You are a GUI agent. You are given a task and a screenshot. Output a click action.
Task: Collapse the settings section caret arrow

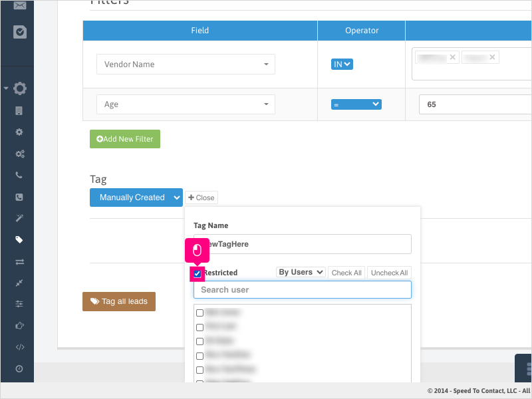pyautogui.click(x=6, y=88)
